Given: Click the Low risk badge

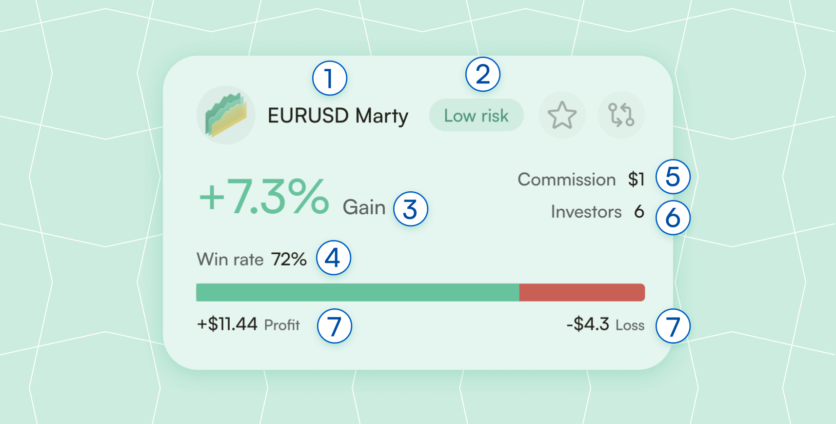Looking at the screenshot, I should pos(476,116).
